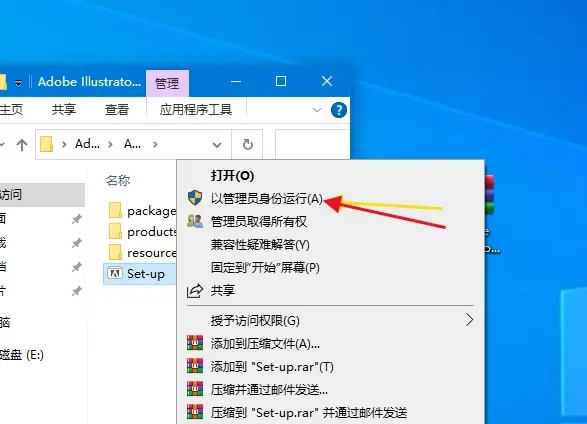Click the admin shield icon in menu
The height and width of the screenshot is (424, 587).
[195, 198]
